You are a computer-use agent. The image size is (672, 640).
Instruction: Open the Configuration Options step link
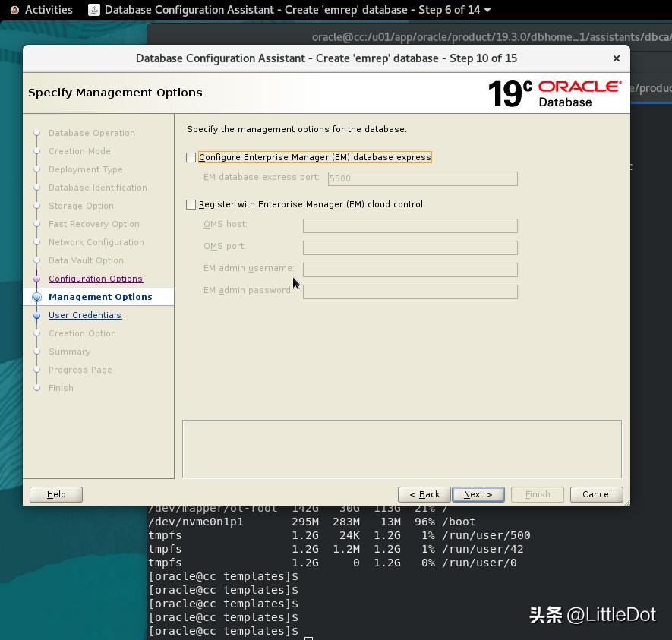pyautogui.click(x=96, y=279)
